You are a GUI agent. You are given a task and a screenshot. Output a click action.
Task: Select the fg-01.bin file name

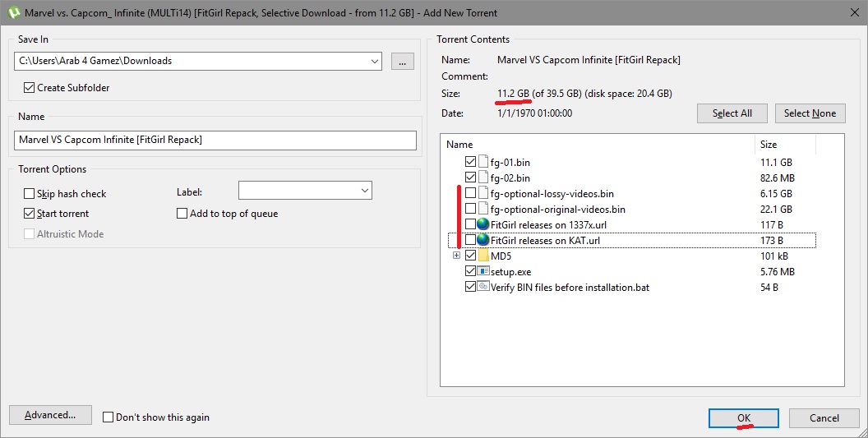510,162
